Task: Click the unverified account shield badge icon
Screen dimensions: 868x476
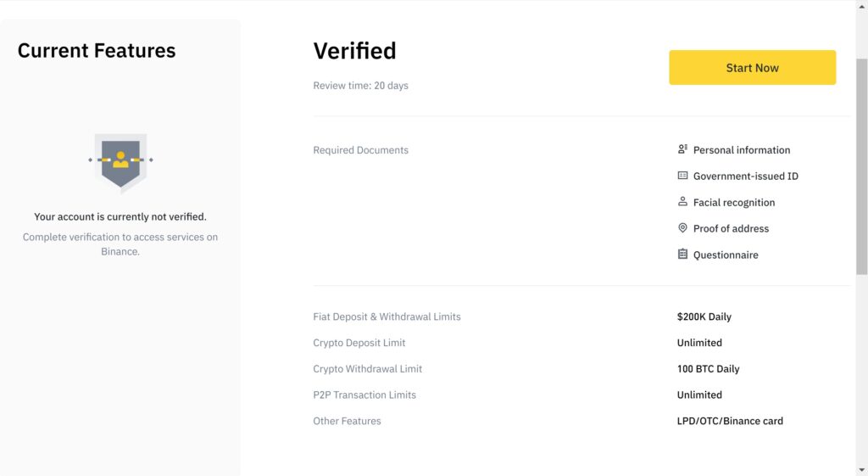Action: tap(120, 162)
